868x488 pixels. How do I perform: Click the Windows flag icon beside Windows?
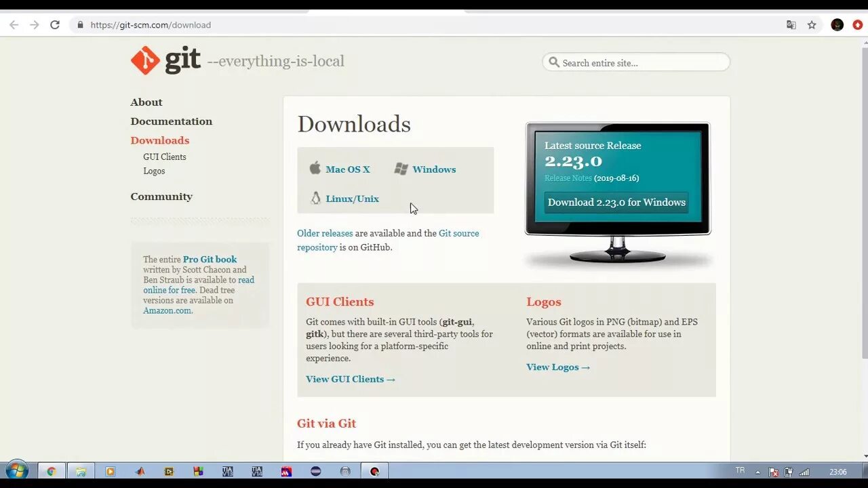pyautogui.click(x=401, y=169)
